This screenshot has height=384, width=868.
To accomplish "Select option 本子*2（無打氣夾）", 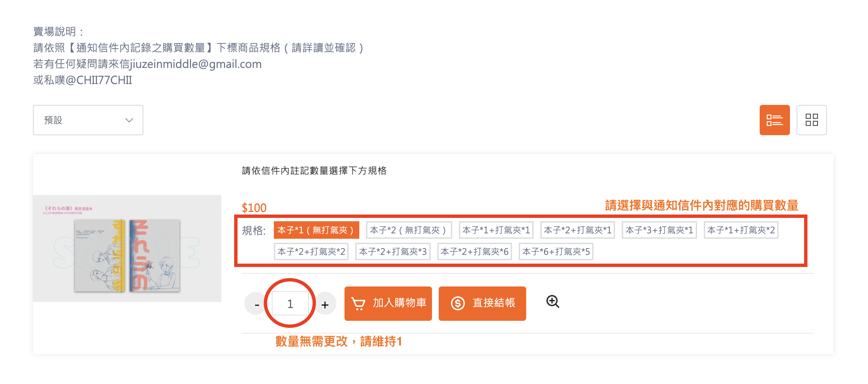I will pyautogui.click(x=408, y=230).
